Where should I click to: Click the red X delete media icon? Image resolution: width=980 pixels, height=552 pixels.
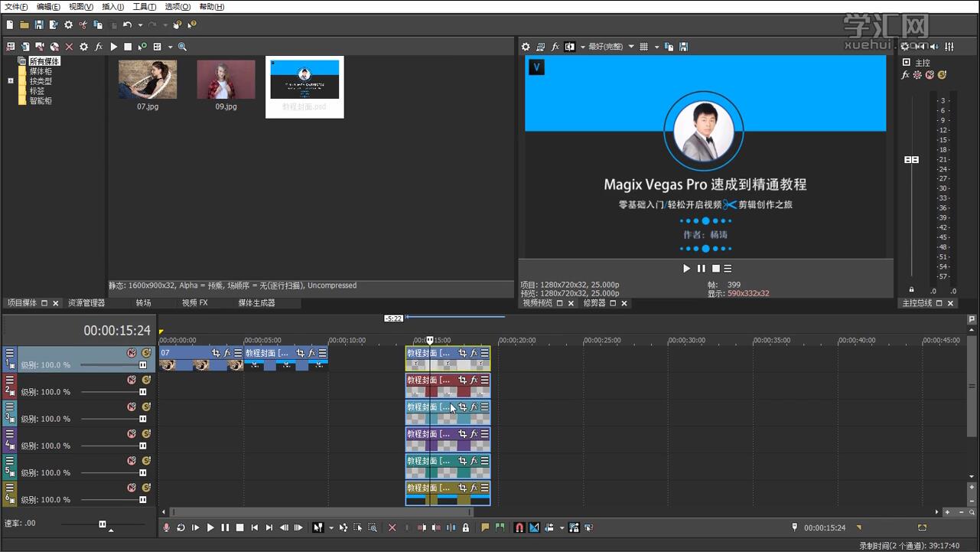(x=69, y=47)
